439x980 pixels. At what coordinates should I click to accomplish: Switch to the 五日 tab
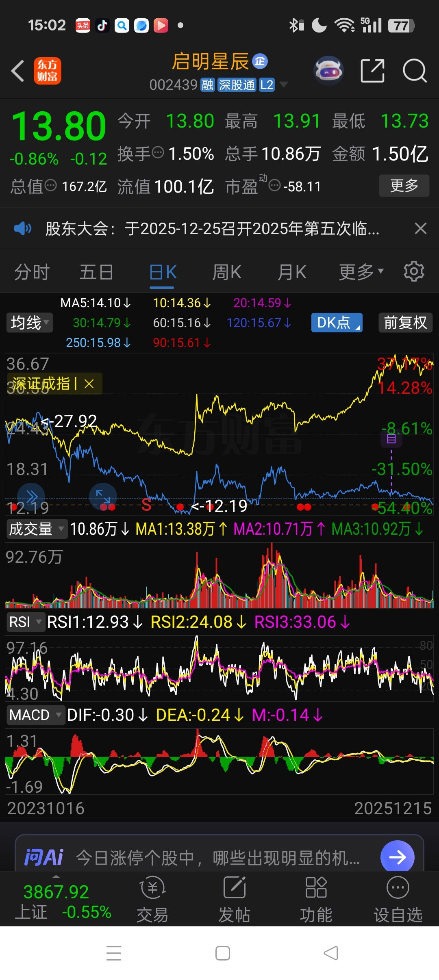96,272
